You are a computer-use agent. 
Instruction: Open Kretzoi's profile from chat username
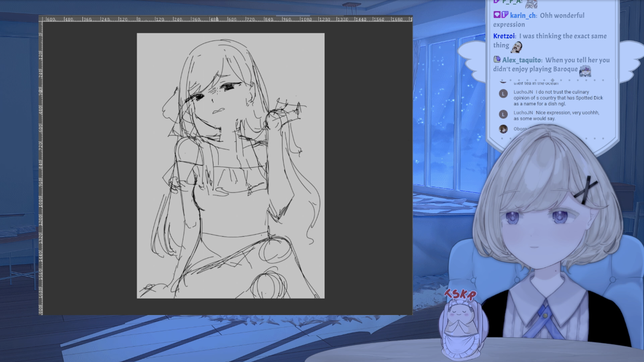click(504, 36)
